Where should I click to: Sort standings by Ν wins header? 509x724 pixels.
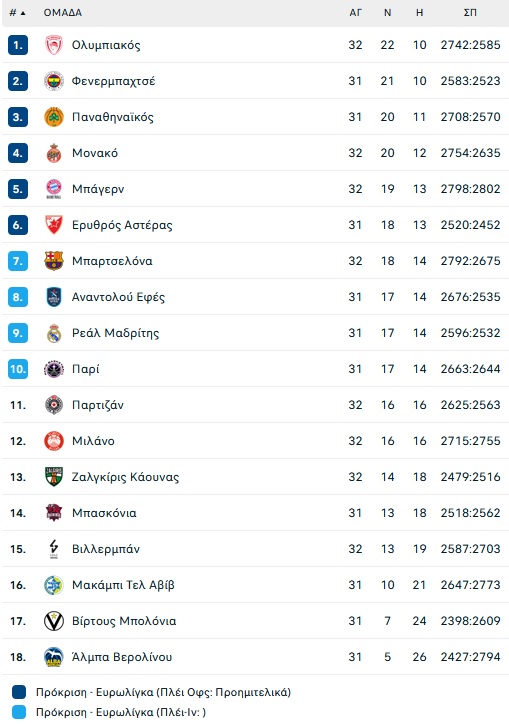coord(388,13)
